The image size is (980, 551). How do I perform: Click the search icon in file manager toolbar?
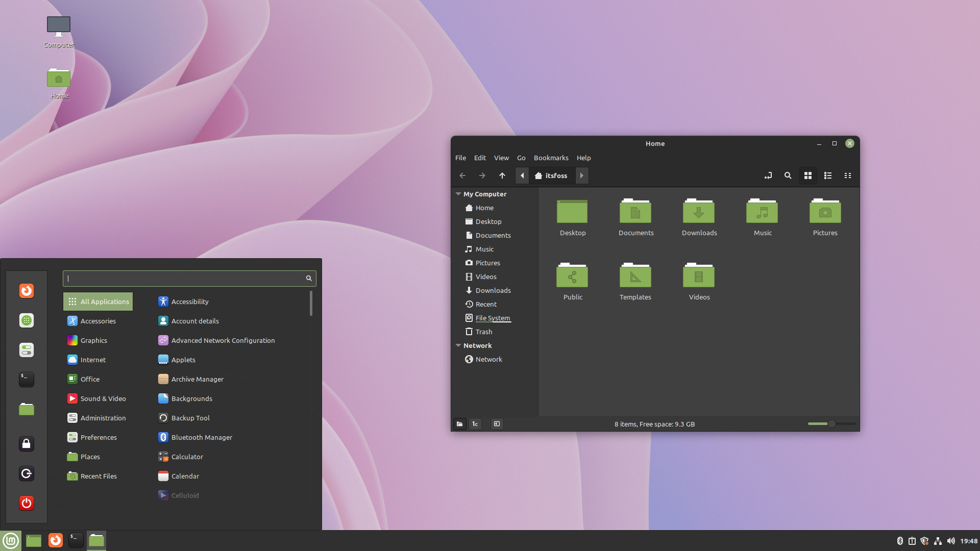(x=788, y=176)
